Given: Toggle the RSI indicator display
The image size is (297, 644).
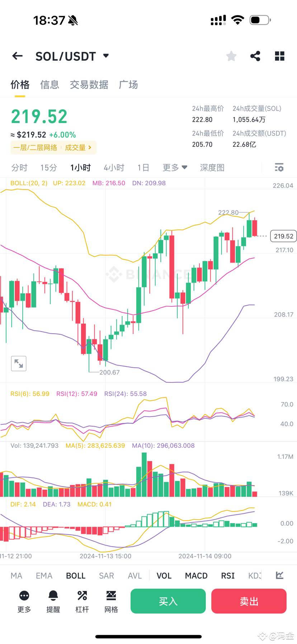Looking at the screenshot, I should click(227, 575).
